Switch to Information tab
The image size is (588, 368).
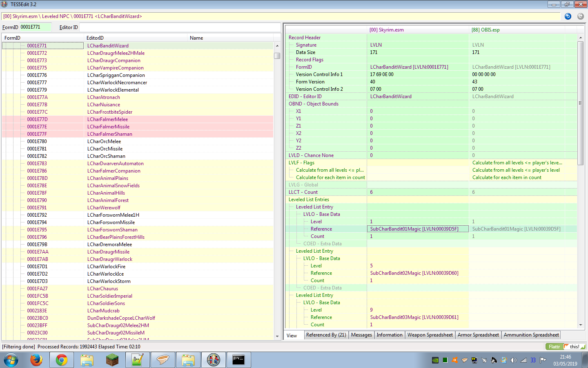390,335
